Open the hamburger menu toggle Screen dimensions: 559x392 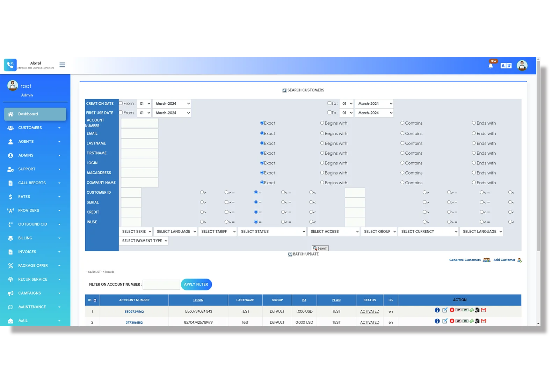pyautogui.click(x=62, y=65)
